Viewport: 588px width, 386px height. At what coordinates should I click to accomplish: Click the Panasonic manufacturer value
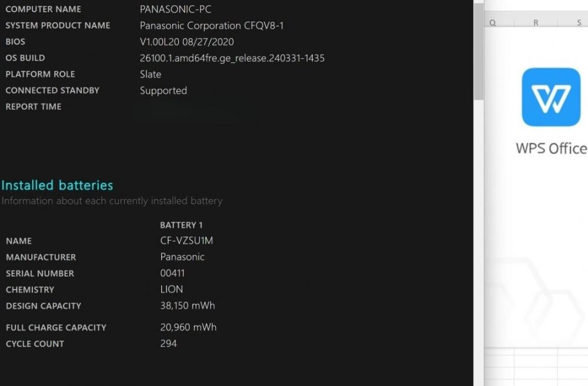click(182, 257)
